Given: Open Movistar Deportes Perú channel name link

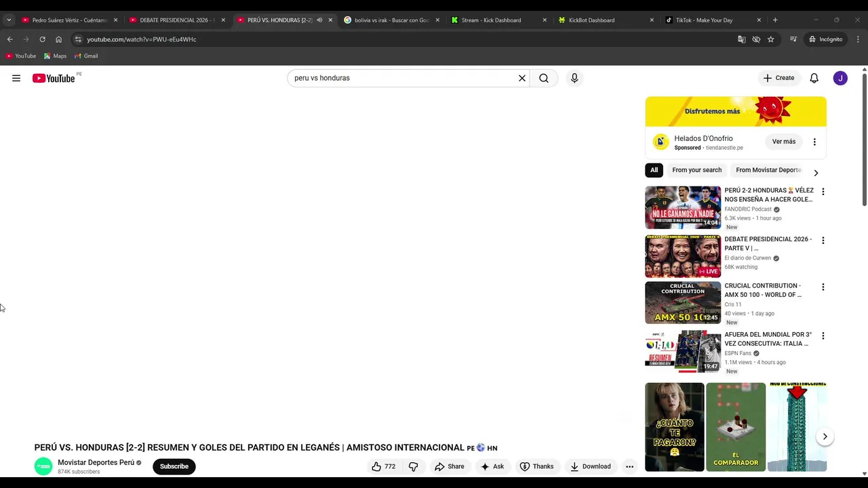Looking at the screenshot, I should [96, 462].
